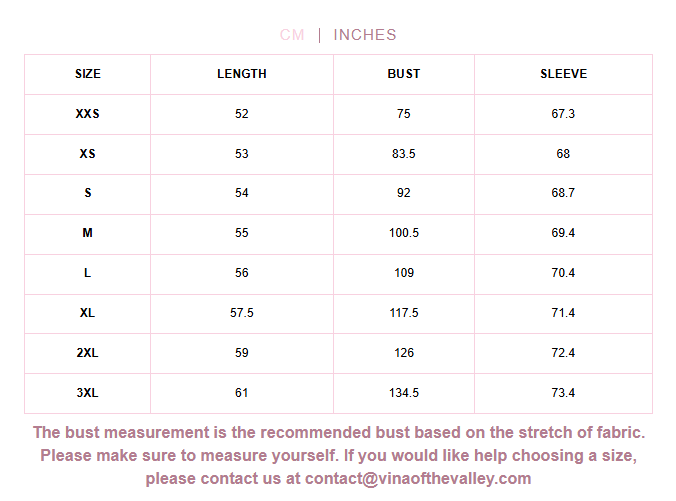
Task: Click the 134.5 bust value for 3XL
Action: click(404, 393)
